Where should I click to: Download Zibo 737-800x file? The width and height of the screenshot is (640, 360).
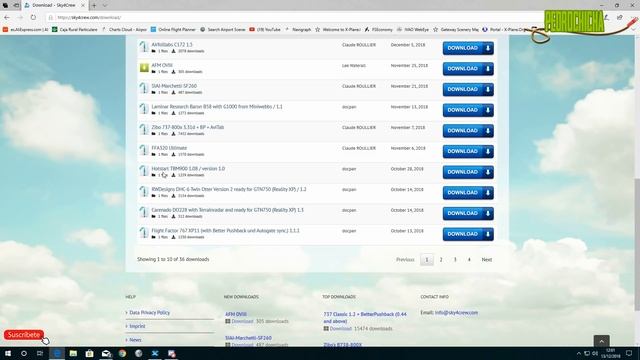point(468,131)
